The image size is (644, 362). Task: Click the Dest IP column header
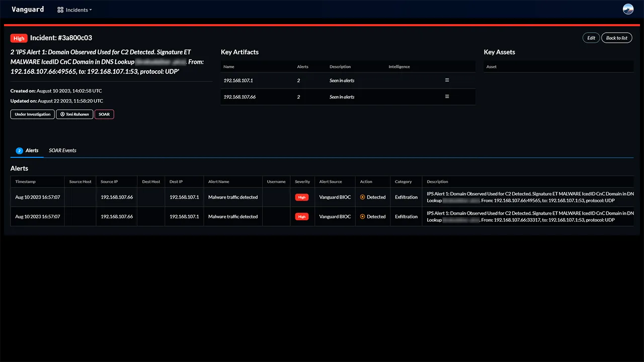(x=176, y=182)
